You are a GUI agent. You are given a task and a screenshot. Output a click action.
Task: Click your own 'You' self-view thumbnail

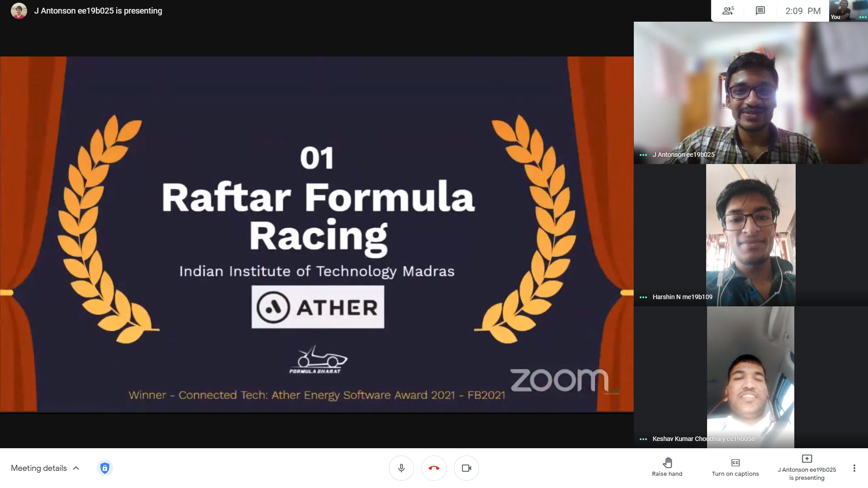coord(848,10)
